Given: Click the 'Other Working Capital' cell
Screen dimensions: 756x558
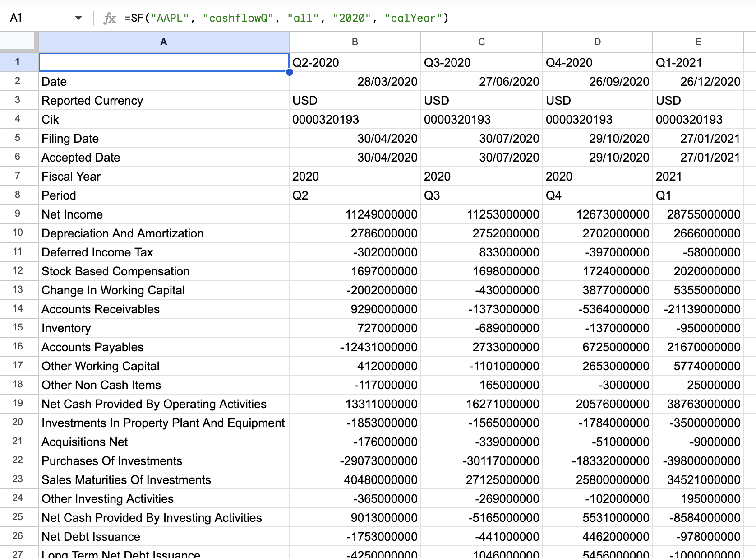Looking at the screenshot, I should 164,366.
